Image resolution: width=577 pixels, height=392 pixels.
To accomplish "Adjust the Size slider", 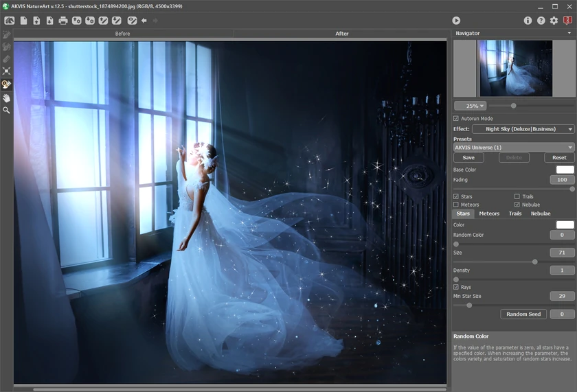I will (x=534, y=262).
